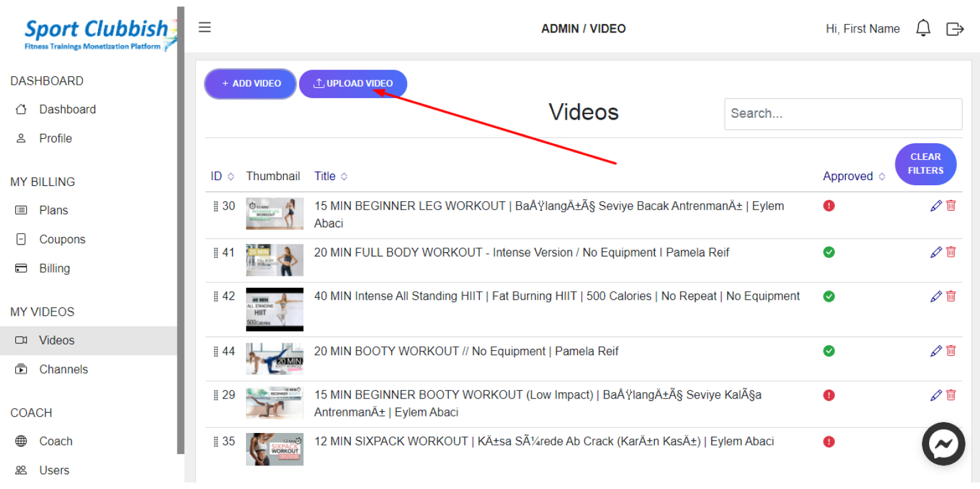Focus the Search input field
This screenshot has height=489, width=980.
[843, 114]
